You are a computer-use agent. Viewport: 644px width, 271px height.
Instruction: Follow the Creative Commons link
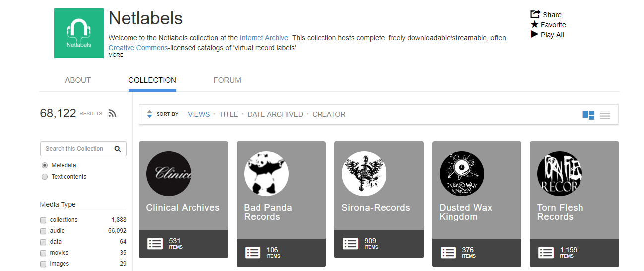tap(138, 48)
